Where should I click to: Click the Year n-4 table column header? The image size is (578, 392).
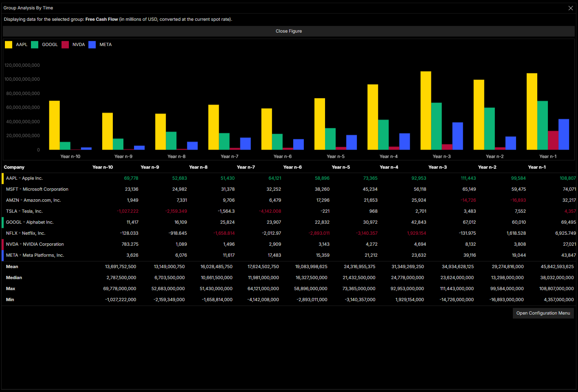point(389,167)
